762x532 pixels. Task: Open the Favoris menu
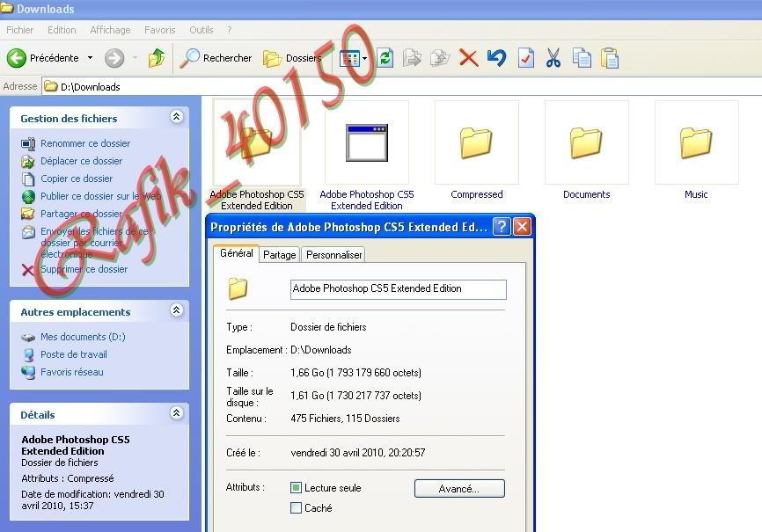160,30
